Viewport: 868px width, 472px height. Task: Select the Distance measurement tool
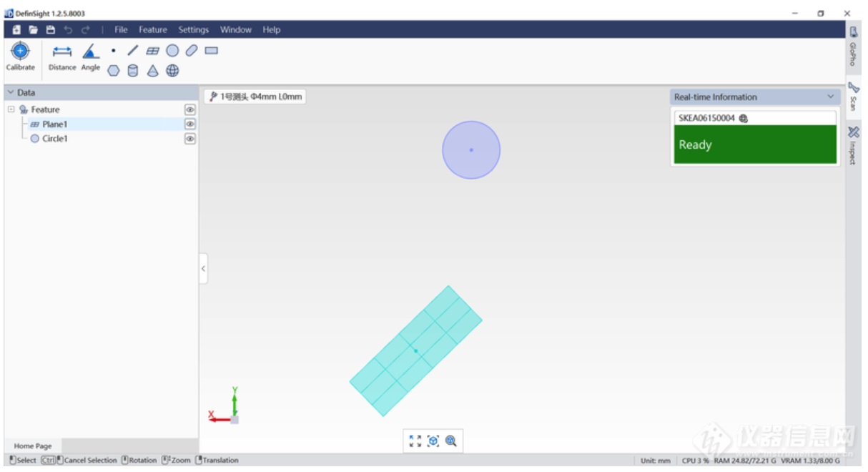click(x=62, y=51)
